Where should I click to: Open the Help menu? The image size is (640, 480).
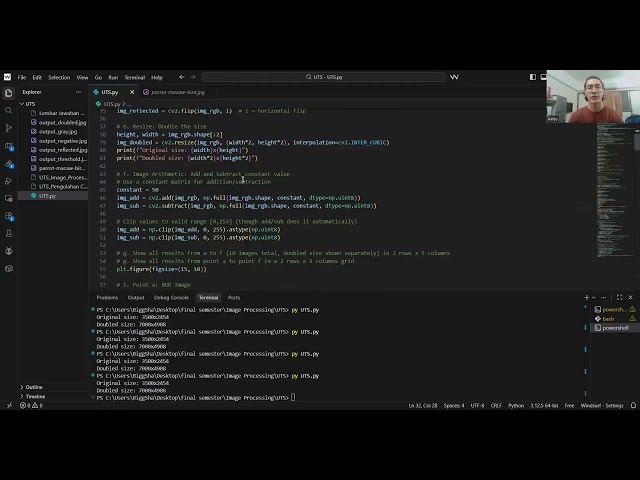pos(157,77)
